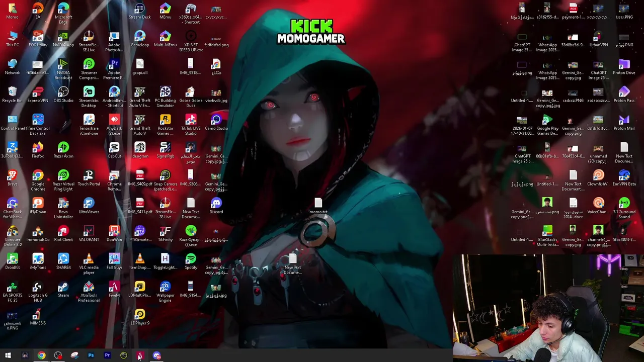Select the VLC media player icon

click(x=89, y=264)
